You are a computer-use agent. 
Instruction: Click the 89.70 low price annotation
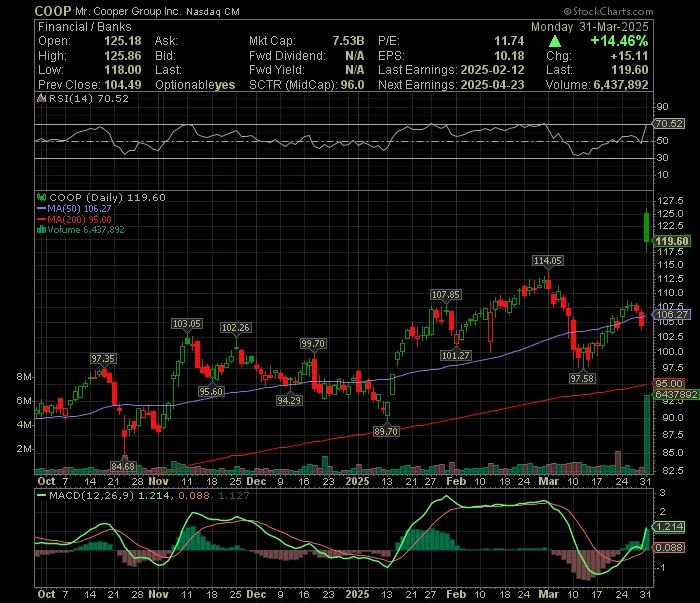(x=386, y=432)
